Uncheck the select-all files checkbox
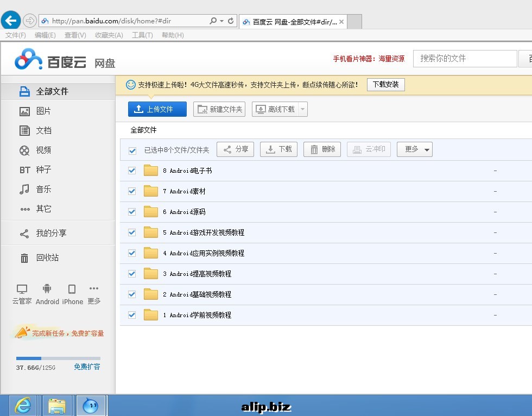Viewport: 532px width, 416px height. 132,150
